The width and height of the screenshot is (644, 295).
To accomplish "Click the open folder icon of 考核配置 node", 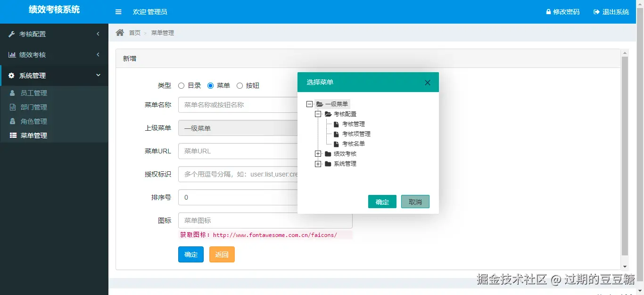I will [x=328, y=114].
